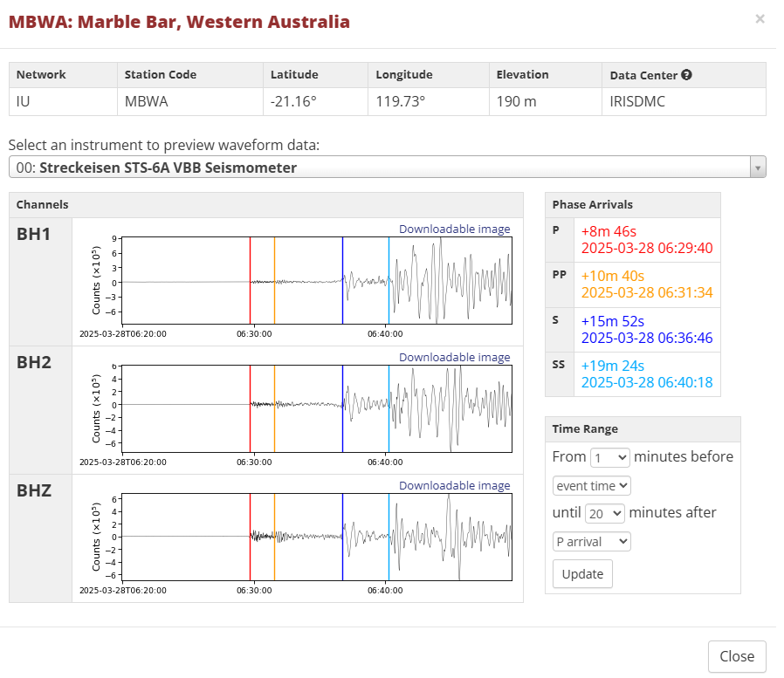
Task: Open the event time reference dropdown
Action: click(x=592, y=485)
